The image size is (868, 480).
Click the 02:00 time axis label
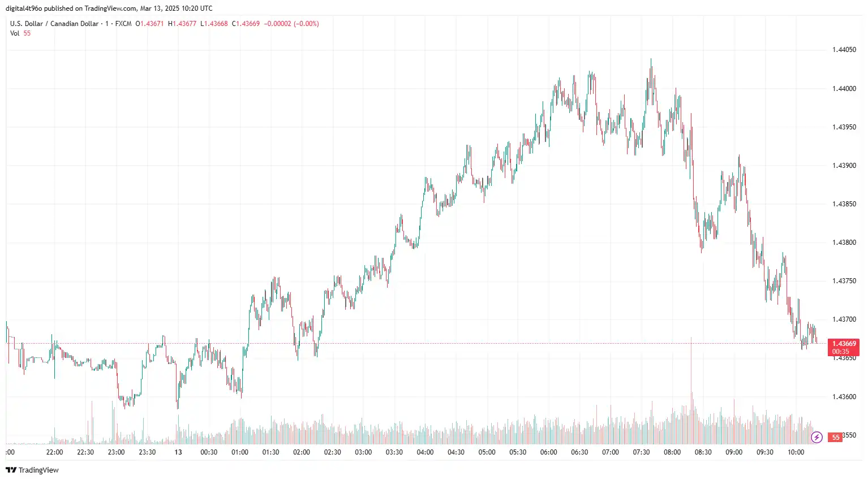(302, 452)
